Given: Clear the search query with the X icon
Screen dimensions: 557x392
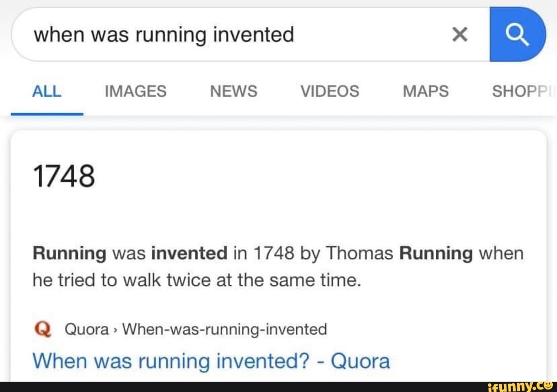Looking at the screenshot, I should pos(459,34).
